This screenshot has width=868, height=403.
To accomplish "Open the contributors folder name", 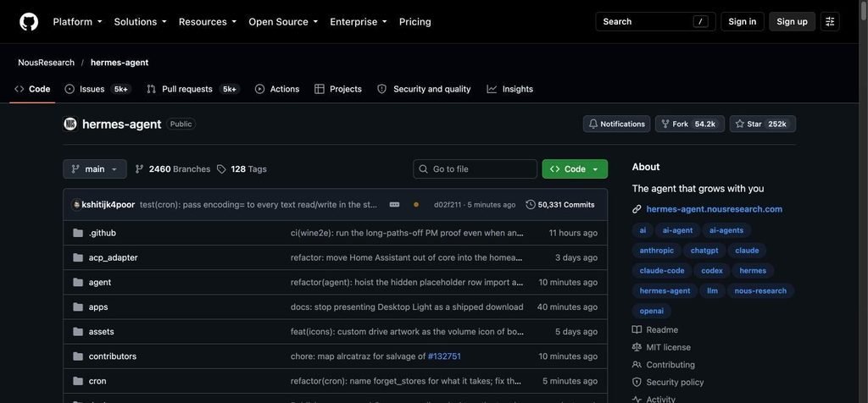I will [x=113, y=356].
